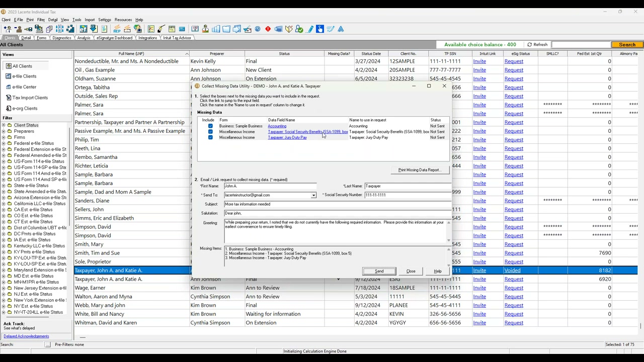644x362 pixels.
Task: Click Invite link for Whitman, David and Karen
Action: click(479, 323)
